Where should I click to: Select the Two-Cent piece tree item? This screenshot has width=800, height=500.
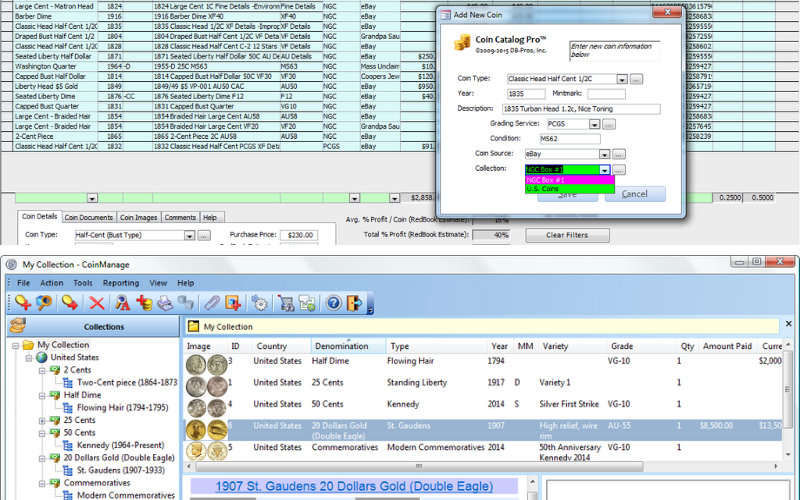pos(128,382)
